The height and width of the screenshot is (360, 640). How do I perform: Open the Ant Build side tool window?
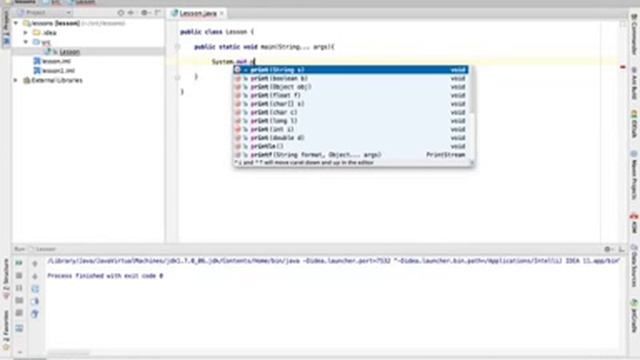634,83
